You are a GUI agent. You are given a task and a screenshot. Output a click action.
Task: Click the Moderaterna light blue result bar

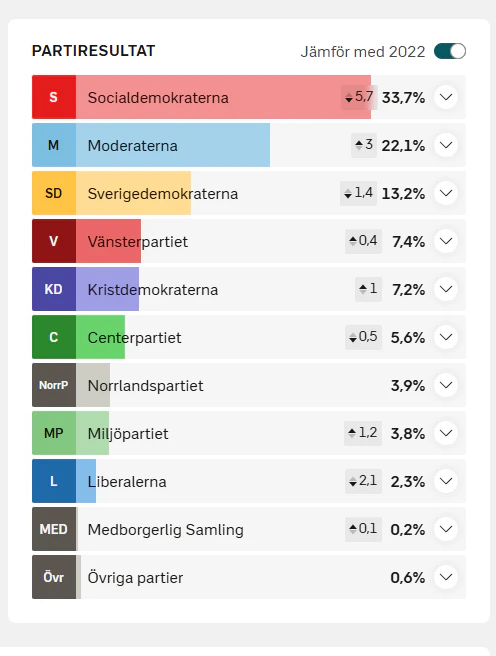click(x=173, y=145)
